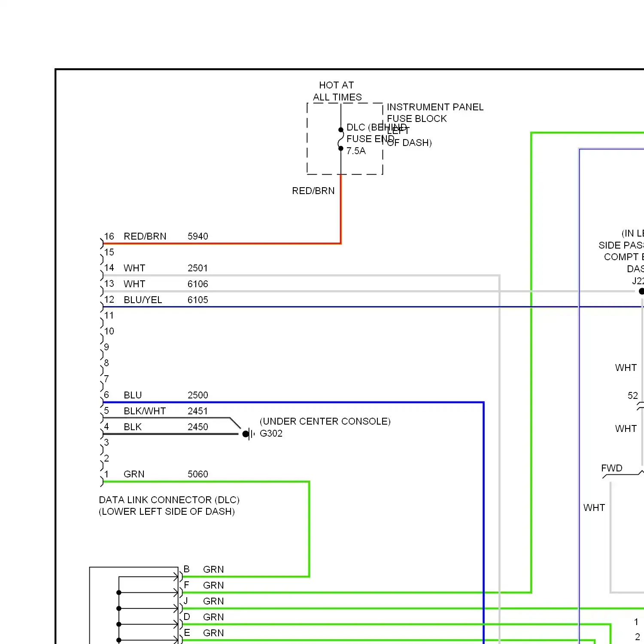Click pin number 8 on the DLC
The image size is (644, 644).
106,363
